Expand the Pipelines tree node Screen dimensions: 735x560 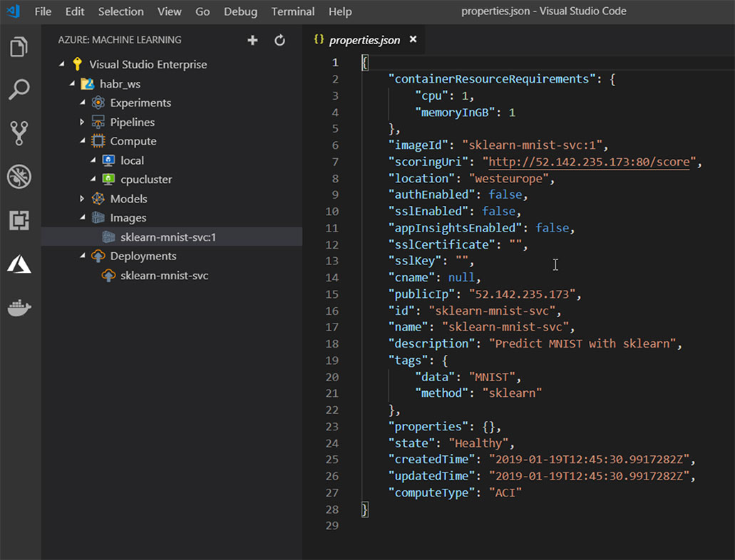(x=83, y=123)
